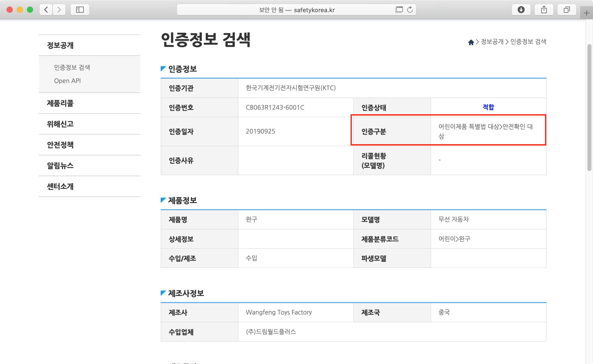Open 센터소개 in the left menu
The height and width of the screenshot is (364, 593).
(60, 187)
